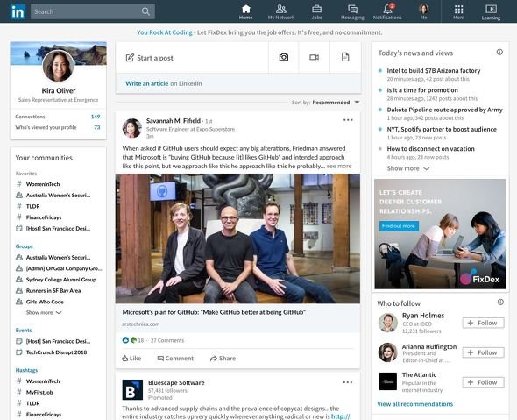Image resolution: width=517 pixels, height=420 pixels.
Task: Open FinanceFridays under Favorites
Action: [x=44, y=217]
